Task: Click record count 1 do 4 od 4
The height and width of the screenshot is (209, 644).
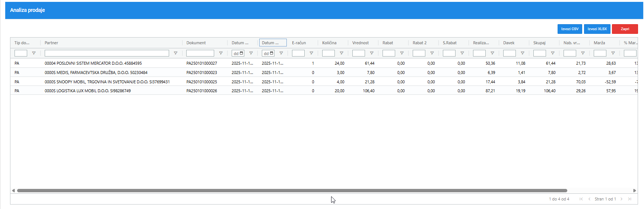Action: 559,199
